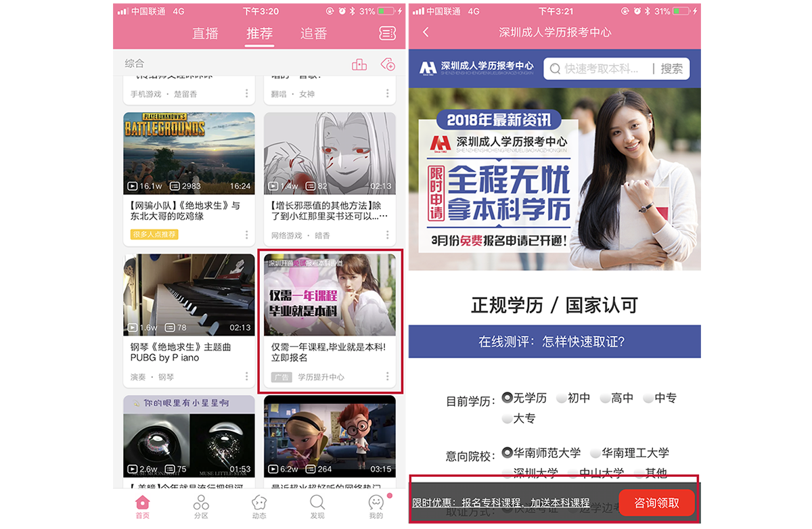Tap the red 咨询领取 button

click(656, 503)
